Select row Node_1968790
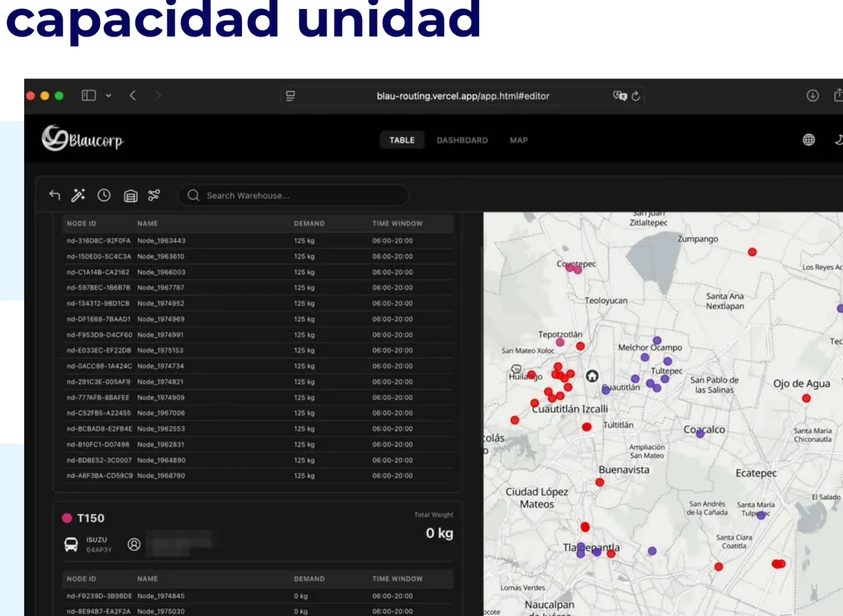 (x=258, y=475)
